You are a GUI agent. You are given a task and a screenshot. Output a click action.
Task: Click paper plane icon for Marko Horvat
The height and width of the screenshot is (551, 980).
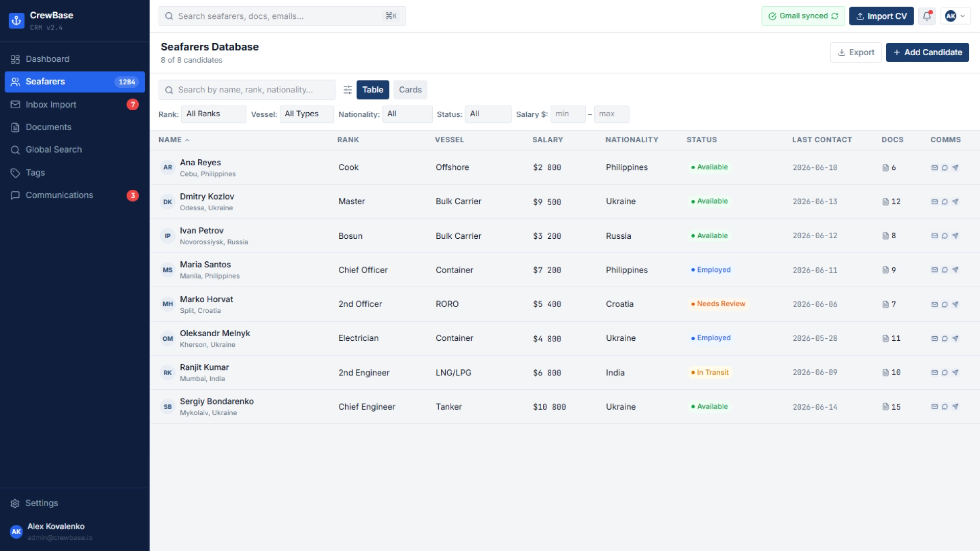955,304
